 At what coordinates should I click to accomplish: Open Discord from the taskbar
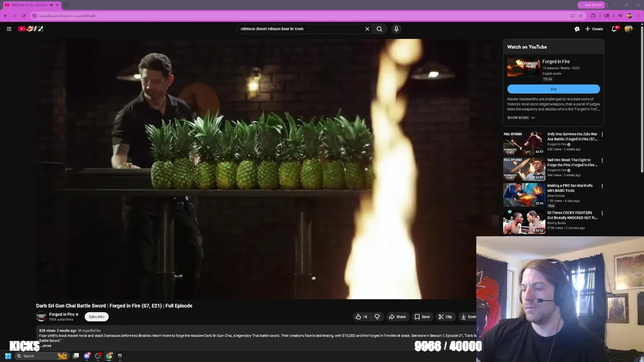[x=87, y=356]
